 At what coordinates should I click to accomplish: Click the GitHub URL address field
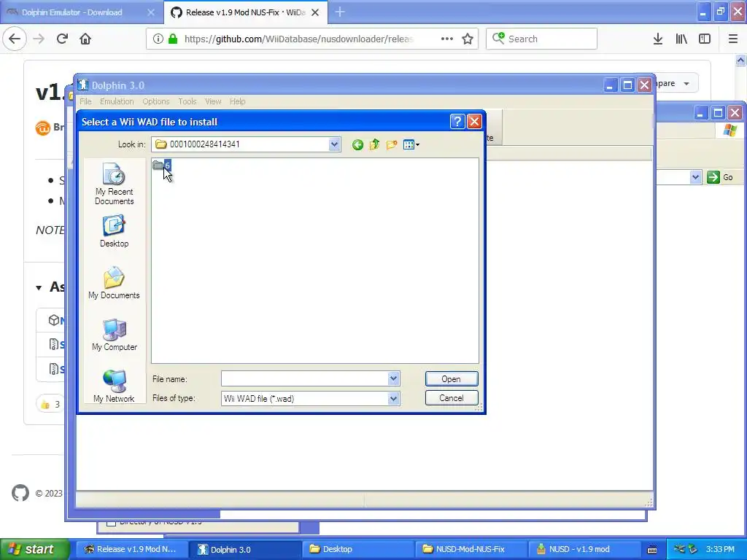pyautogui.click(x=298, y=39)
